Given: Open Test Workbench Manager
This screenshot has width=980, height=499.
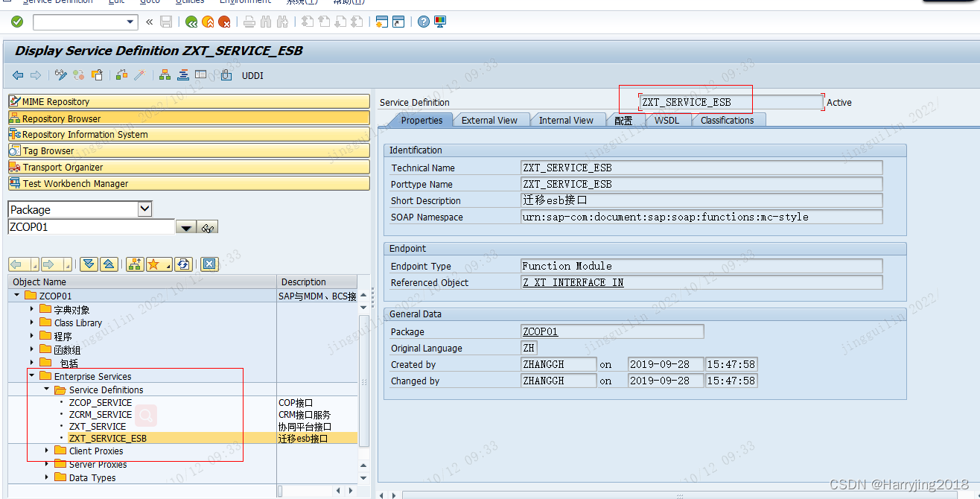Looking at the screenshot, I should point(189,183).
